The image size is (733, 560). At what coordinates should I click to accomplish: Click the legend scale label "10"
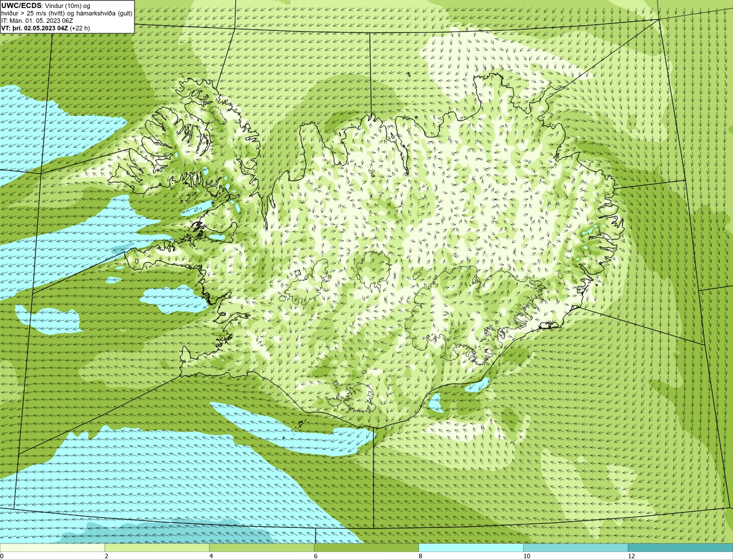coord(526,556)
